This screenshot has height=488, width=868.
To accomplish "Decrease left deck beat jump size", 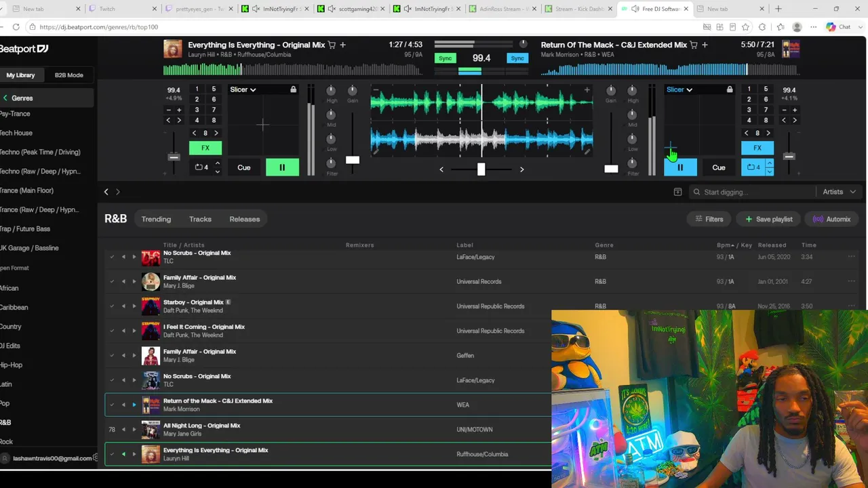I will pos(195,133).
